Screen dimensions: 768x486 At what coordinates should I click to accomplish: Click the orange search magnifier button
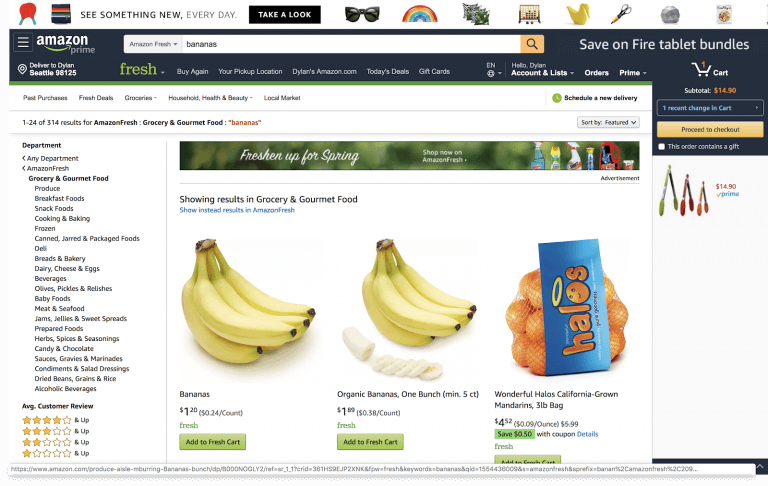[x=532, y=44]
